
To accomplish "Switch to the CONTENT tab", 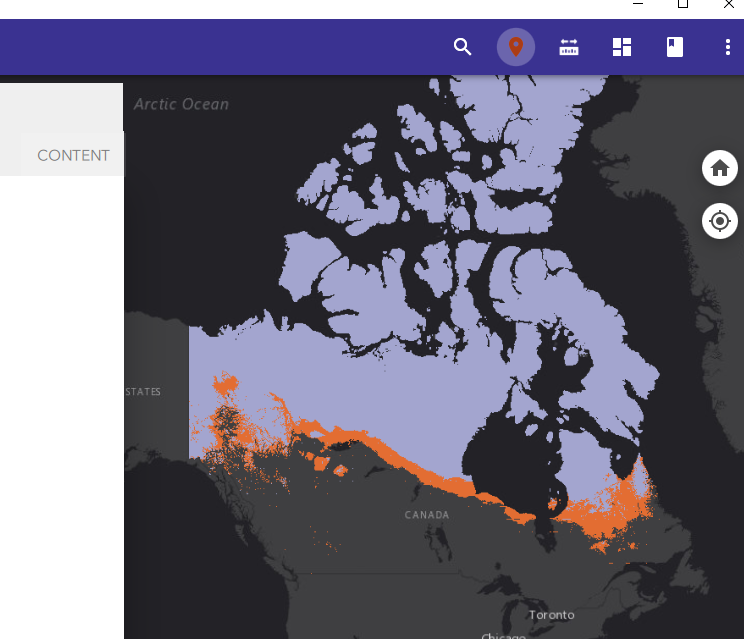I will click(x=73, y=155).
